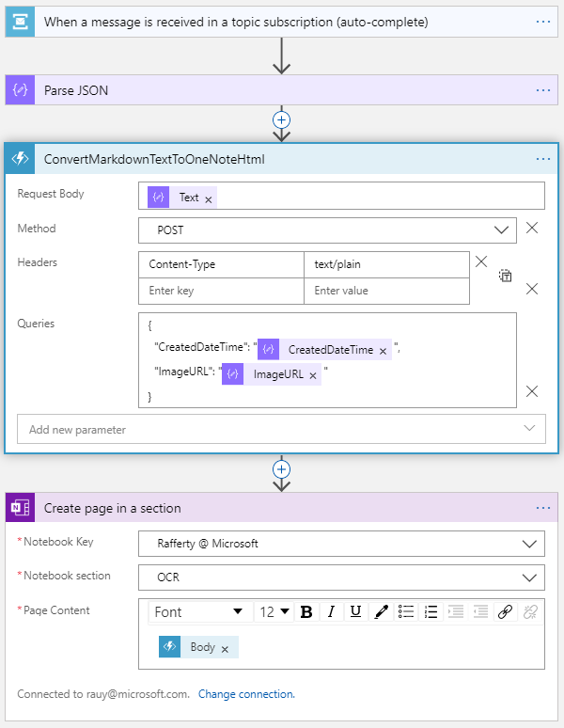Screen dimensions: 564x728
Task: Expand the Notebook Key dropdown
Action: (x=528, y=544)
